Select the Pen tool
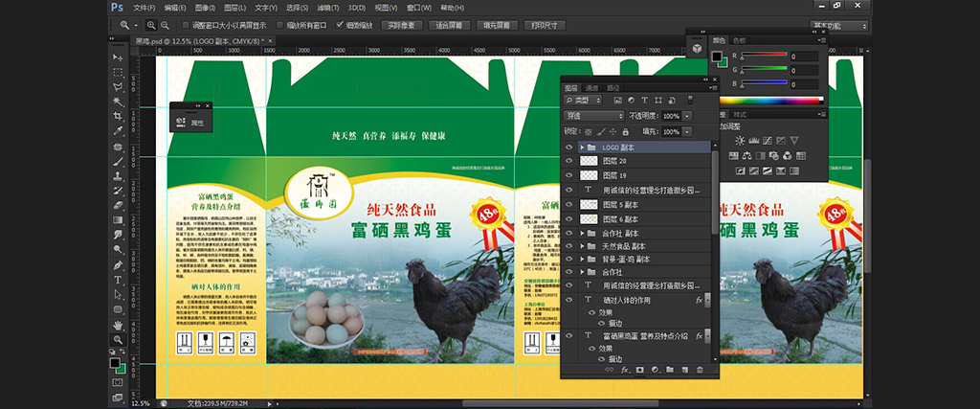The height and width of the screenshot is (409, 980). pyautogui.click(x=118, y=265)
